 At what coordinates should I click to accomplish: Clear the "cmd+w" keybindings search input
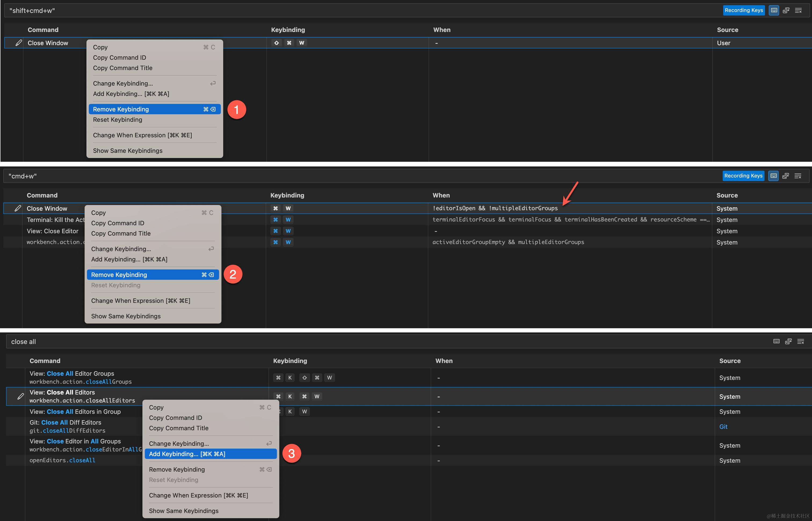[x=798, y=176]
